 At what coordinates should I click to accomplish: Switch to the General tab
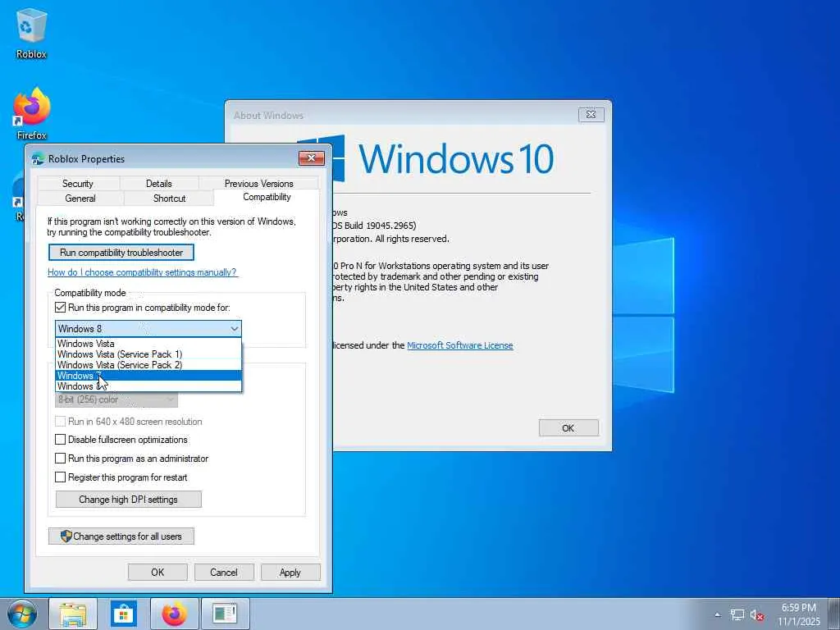pyautogui.click(x=80, y=199)
